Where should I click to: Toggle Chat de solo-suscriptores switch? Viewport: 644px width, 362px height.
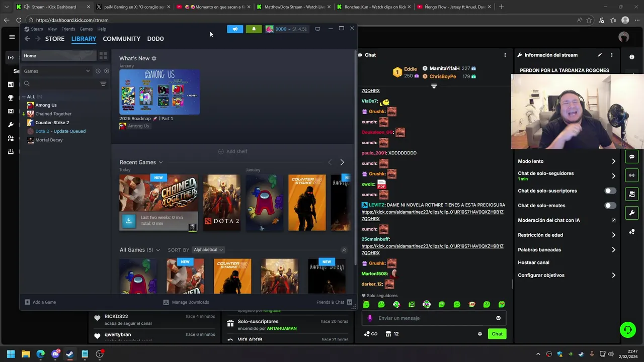(610, 191)
